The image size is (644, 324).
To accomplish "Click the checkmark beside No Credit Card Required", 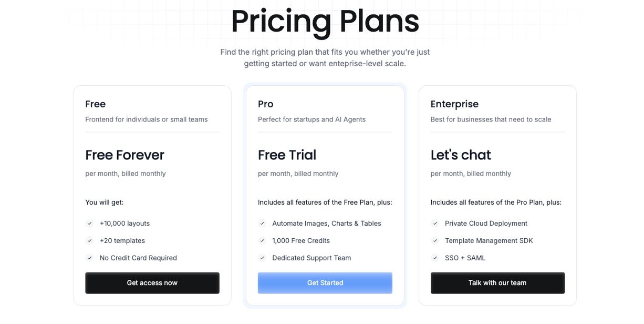I will [90, 258].
